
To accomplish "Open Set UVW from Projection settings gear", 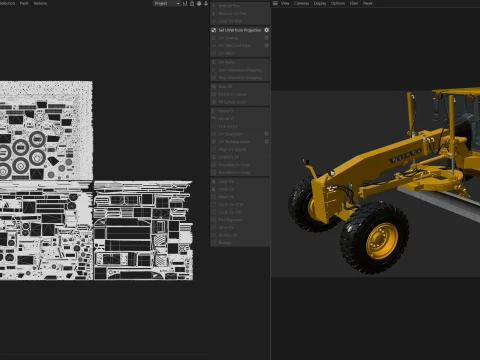I will point(266,30).
